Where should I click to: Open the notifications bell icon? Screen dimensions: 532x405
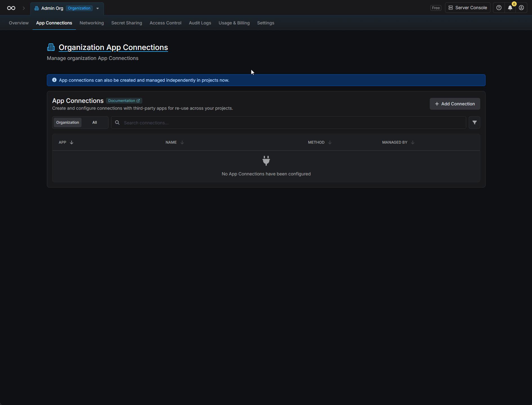pos(510,8)
